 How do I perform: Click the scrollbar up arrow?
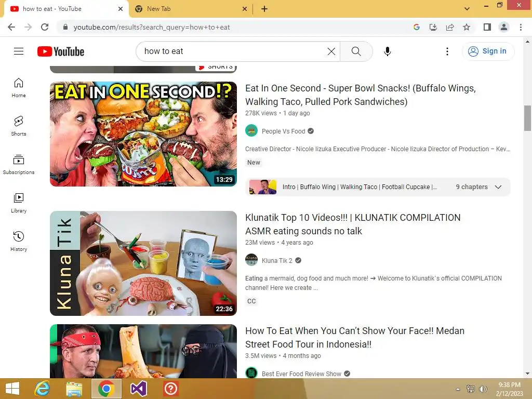pyautogui.click(x=527, y=42)
